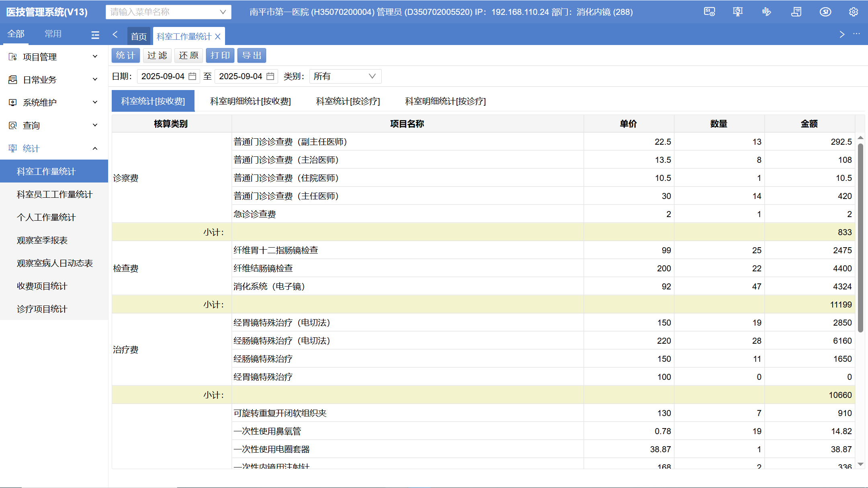Viewport: 868px width, 488px height.
Task: Open the start date calendar picker icon
Action: [x=192, y=76]
